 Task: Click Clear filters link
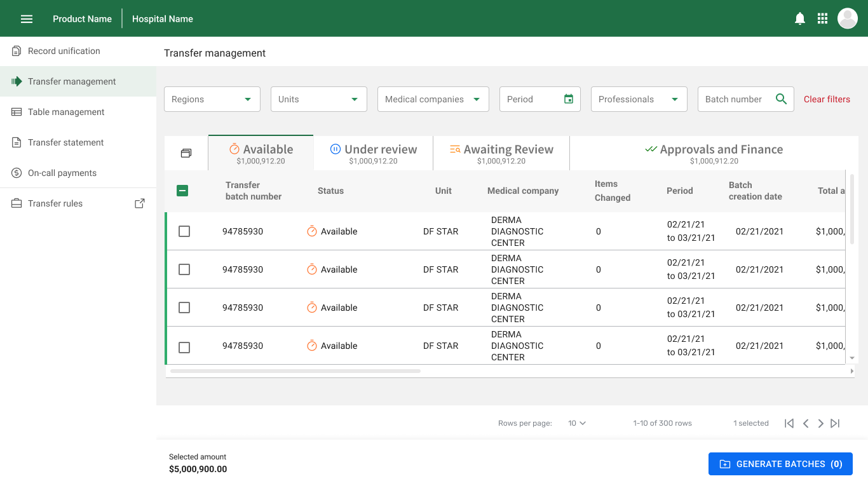pos(827,99)
